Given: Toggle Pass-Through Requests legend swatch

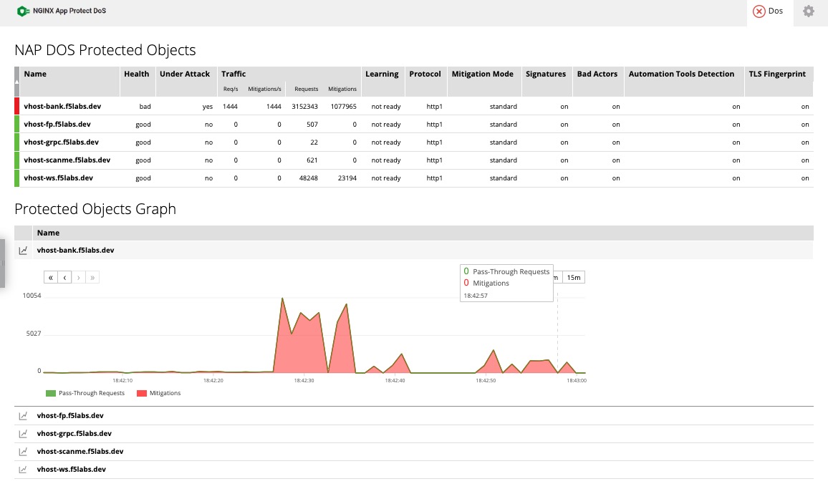Looking at the screenshot, I should (x=51, y=393).
